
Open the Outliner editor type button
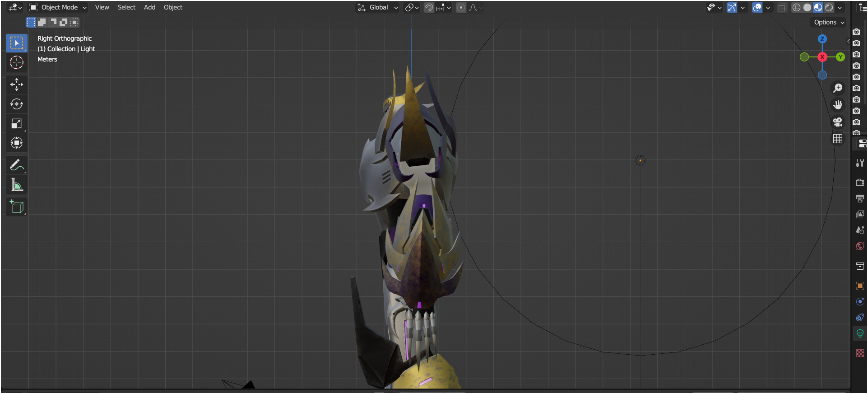(863, 7)
